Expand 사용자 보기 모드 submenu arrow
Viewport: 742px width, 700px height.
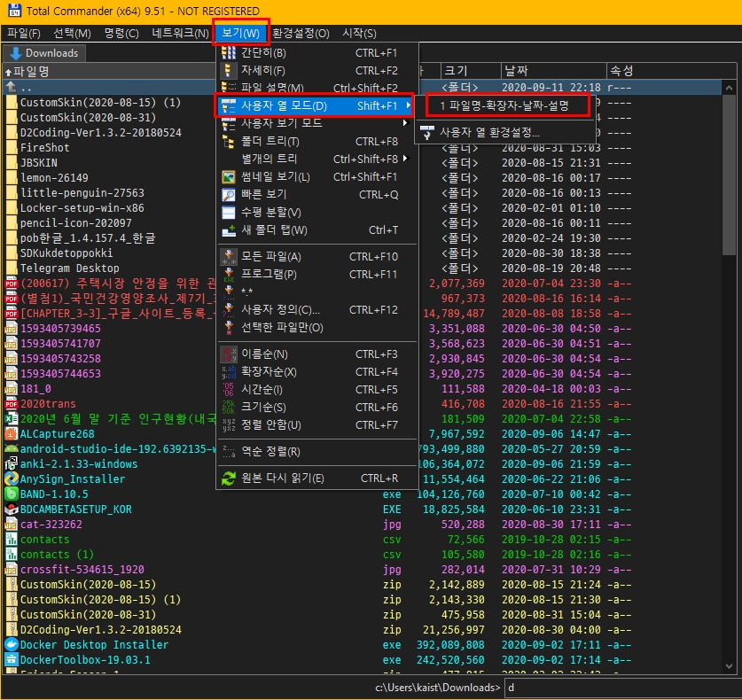pos(405,123)
